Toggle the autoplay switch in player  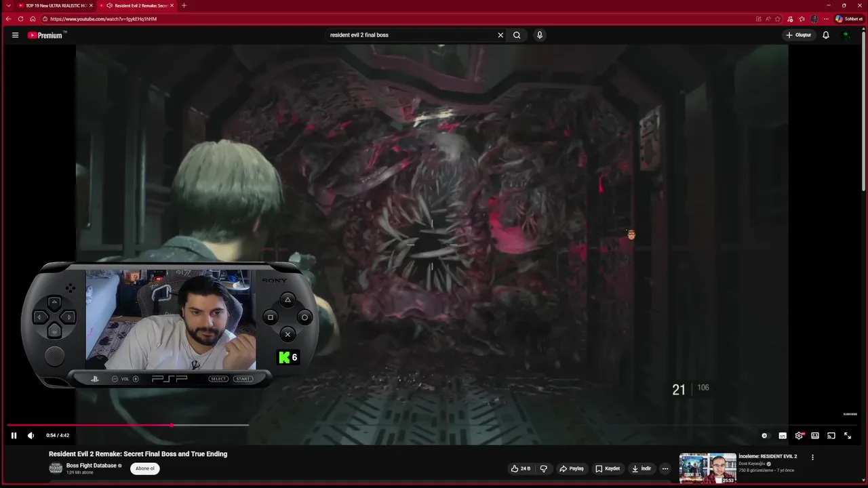tap(765, 436)
